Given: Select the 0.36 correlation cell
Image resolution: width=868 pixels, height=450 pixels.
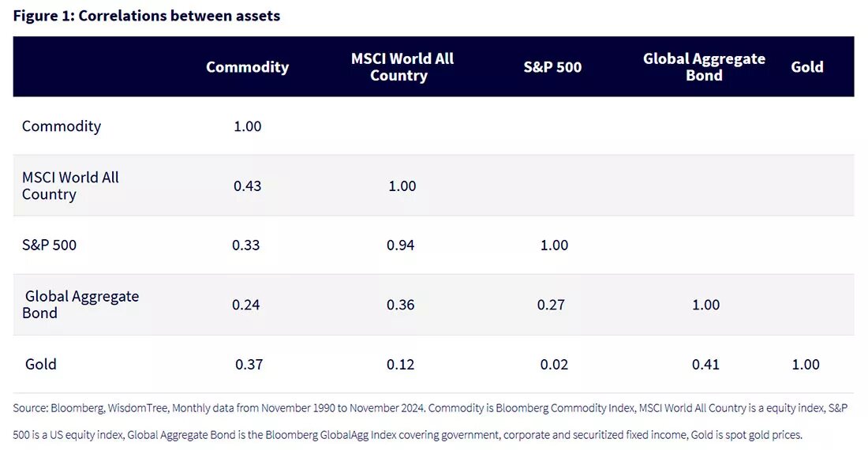Looking at the screenshot, I should 400,305.
